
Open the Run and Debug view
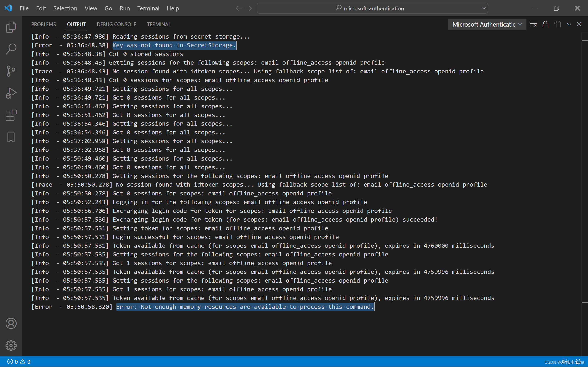pos(11,93)
